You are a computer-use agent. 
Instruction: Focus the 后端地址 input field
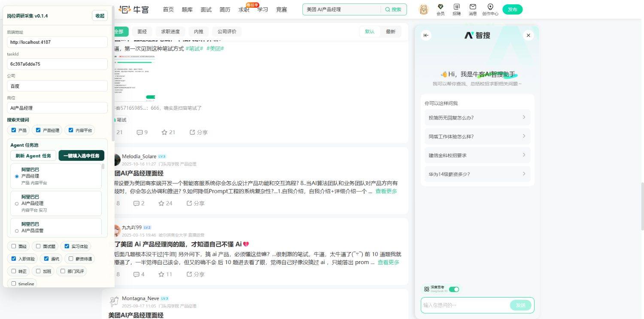(x=58, y=42)
